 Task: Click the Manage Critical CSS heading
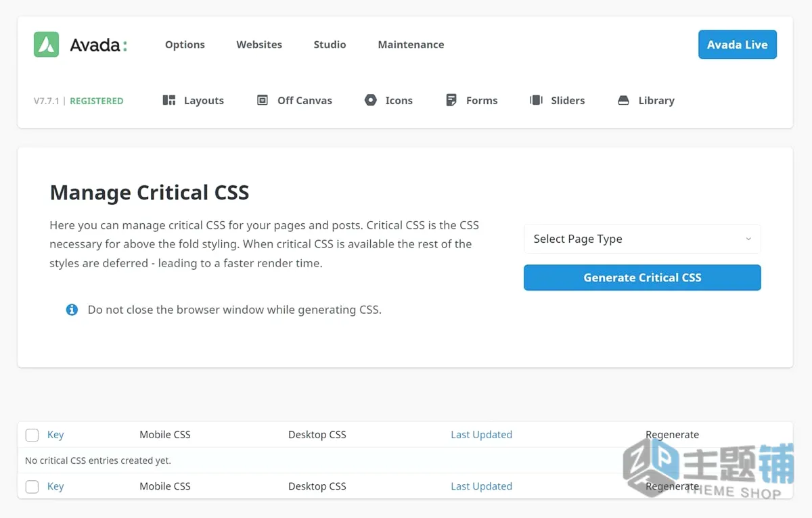pos(150,193)
